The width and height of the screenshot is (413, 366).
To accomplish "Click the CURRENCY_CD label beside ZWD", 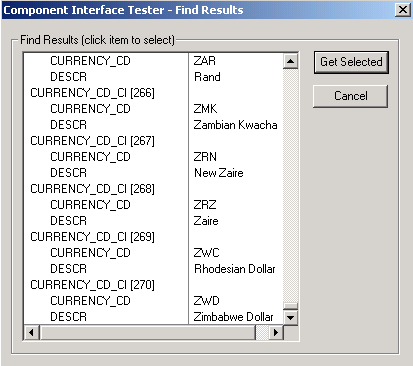I will pos(90,301).
